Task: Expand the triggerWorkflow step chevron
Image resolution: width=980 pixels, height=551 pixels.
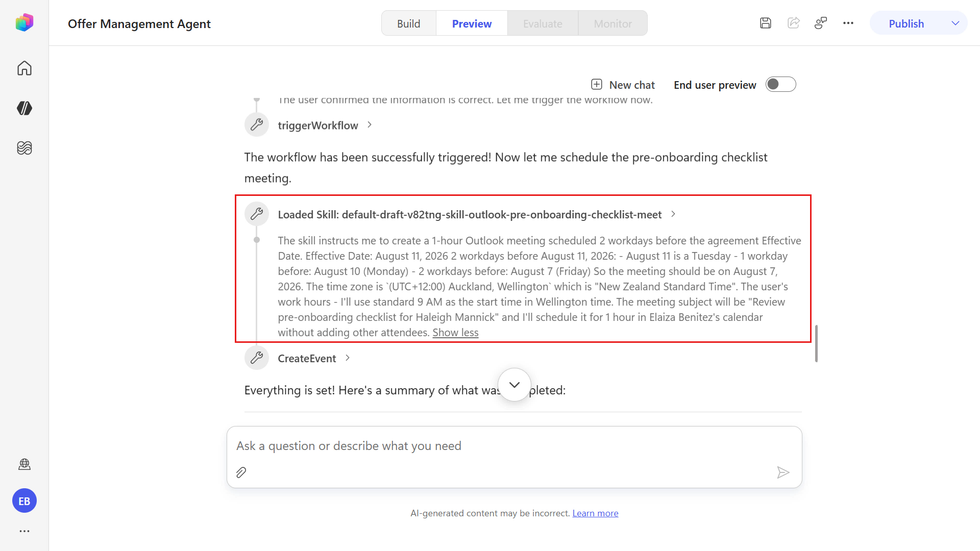Action: tap(370, 125)
